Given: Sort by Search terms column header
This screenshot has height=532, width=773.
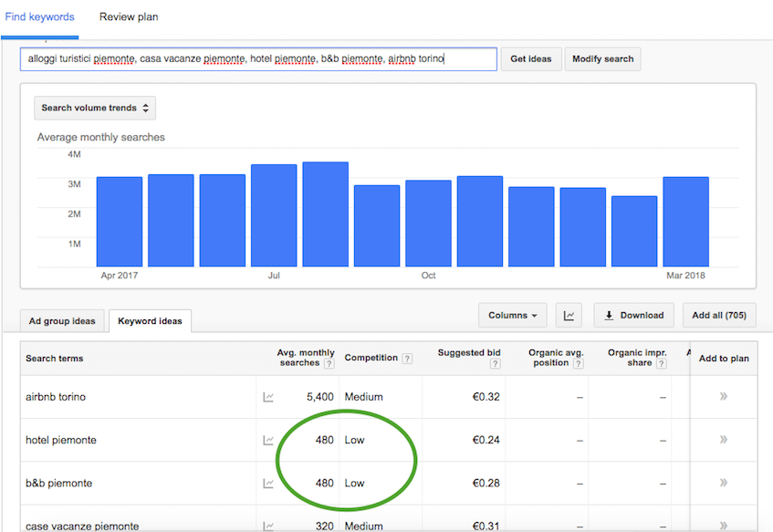Looking at the screenshot, I should [x=54, y=359].
